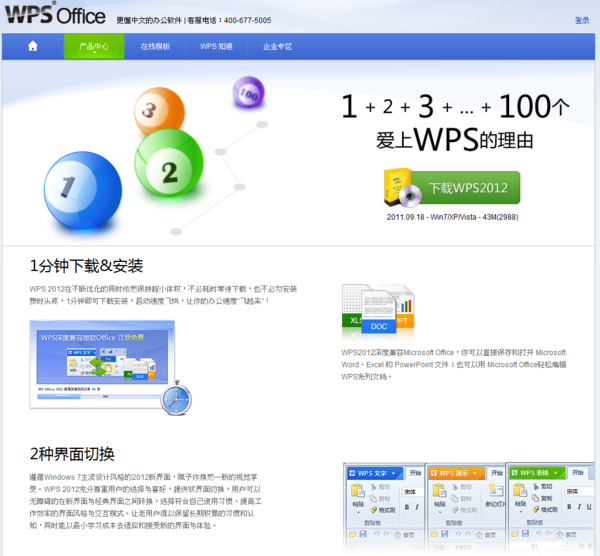Select the 开始 tab in WPS 文字 ribbon
Viewport: 600px width, 556px height.
click(416, 473)
